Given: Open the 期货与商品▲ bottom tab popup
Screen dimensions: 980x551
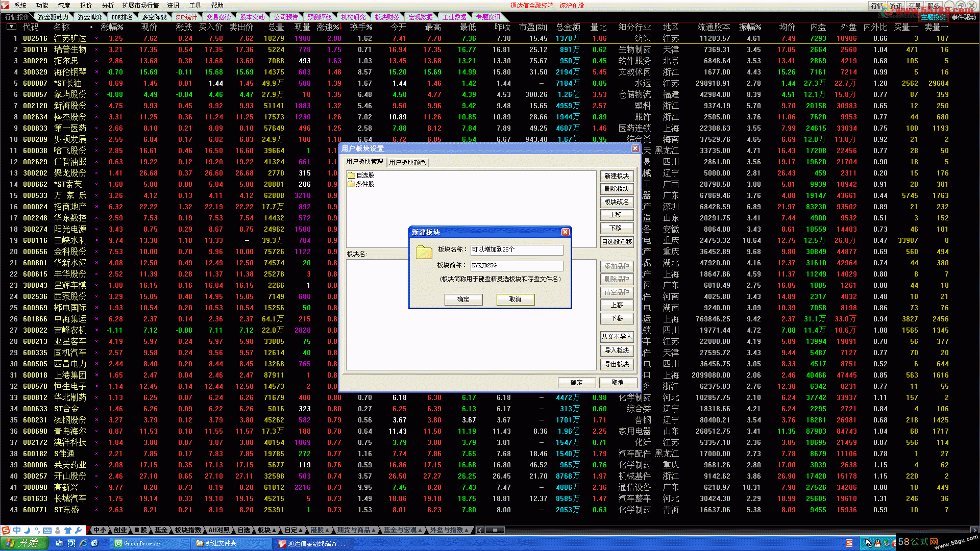Looking at the screenshot, I should (356, 530).
